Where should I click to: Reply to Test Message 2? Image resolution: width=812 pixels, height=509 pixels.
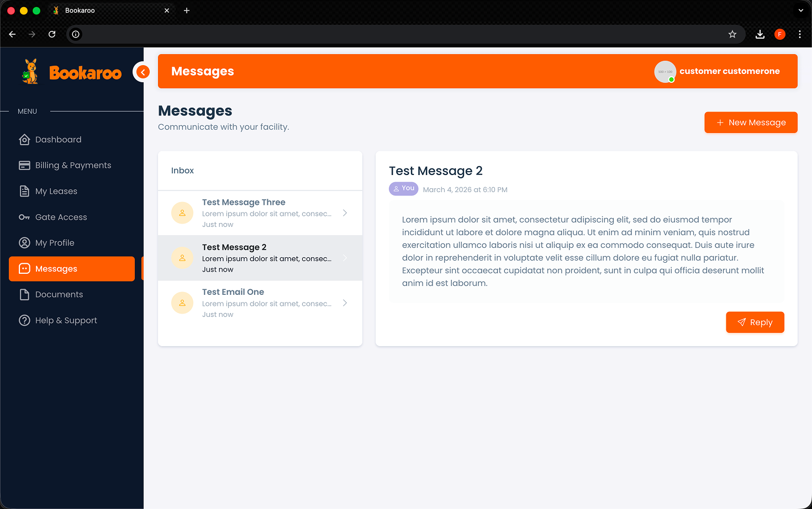755,322
